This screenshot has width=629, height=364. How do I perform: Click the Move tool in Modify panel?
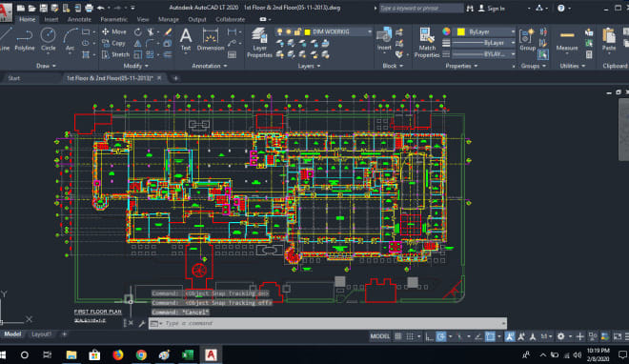(x=114, y=31)
